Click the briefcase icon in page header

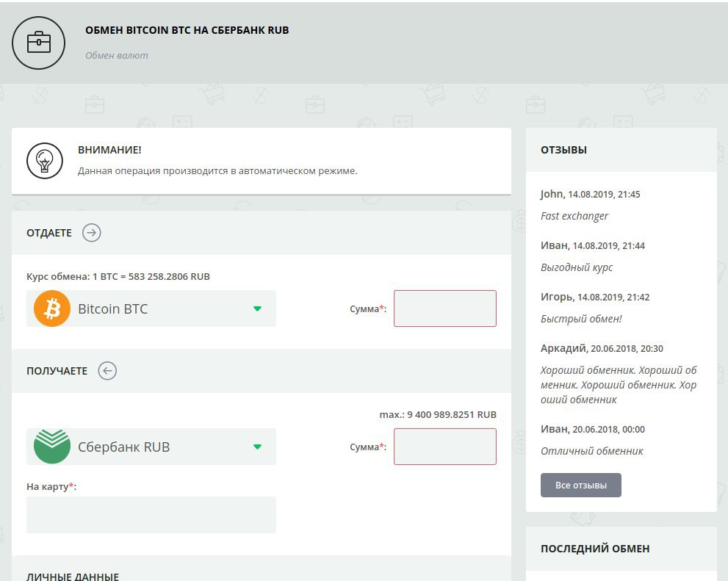(x=38, y=43)
